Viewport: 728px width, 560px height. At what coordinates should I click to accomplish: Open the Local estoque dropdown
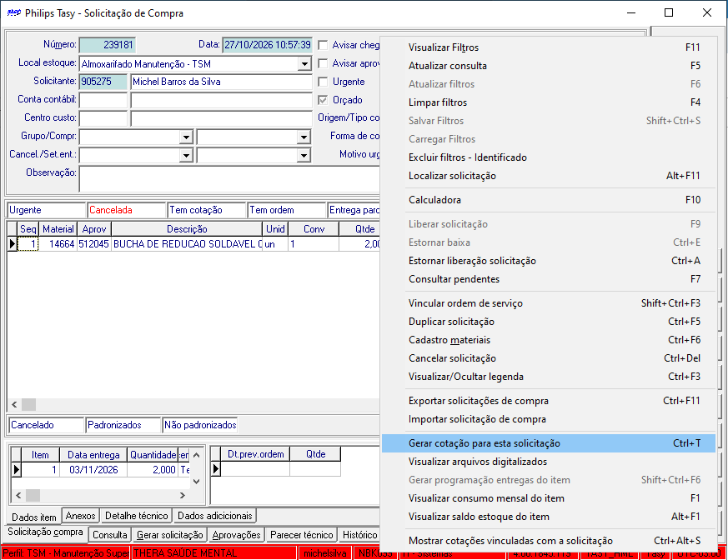pos(304,63)
